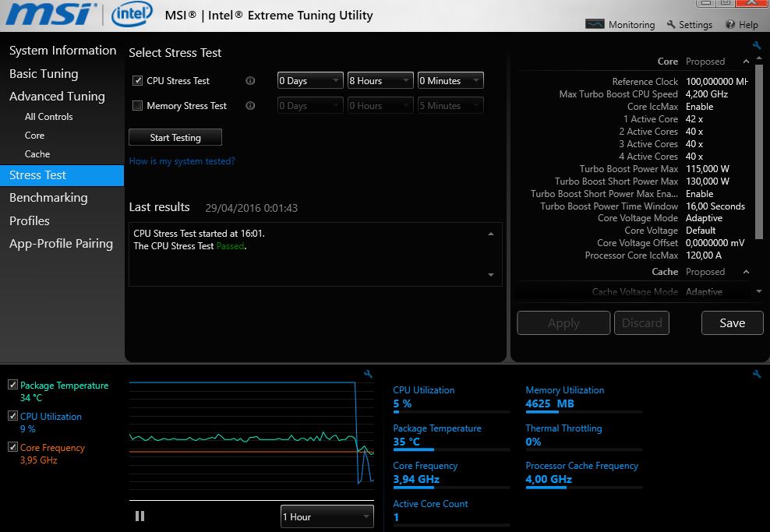This screenshot has width=770, height=532.
Task: Open the 1 Hour graph timespan dropdown
Action: click(x=327, y=516)
